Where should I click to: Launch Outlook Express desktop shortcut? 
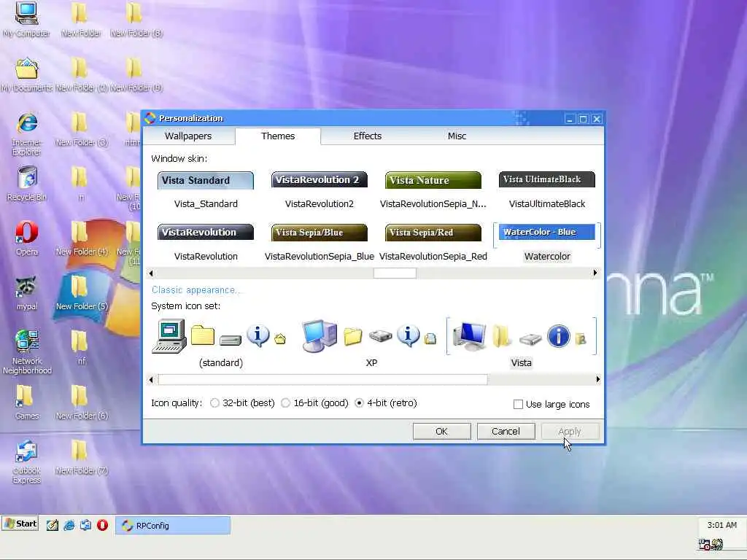pos(27,462)
